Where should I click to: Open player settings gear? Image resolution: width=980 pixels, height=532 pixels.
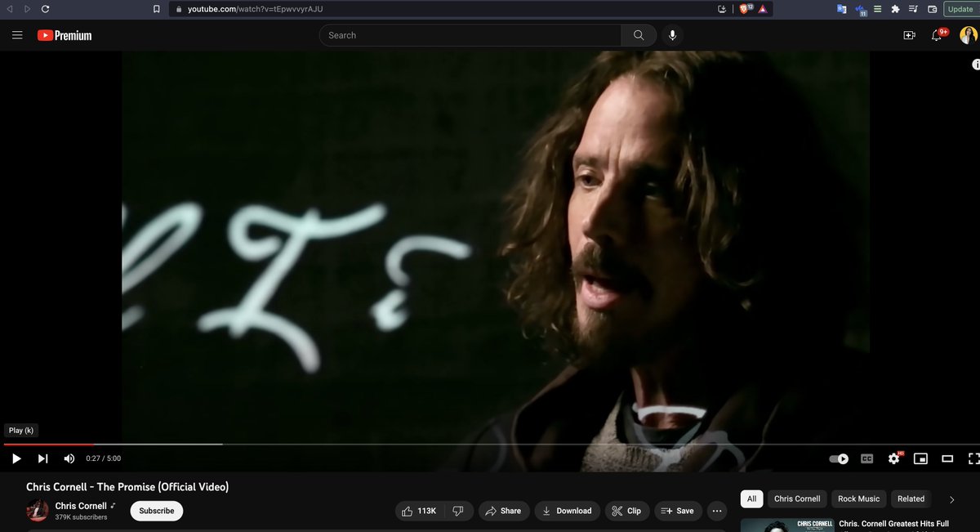(x=894, y=458)
